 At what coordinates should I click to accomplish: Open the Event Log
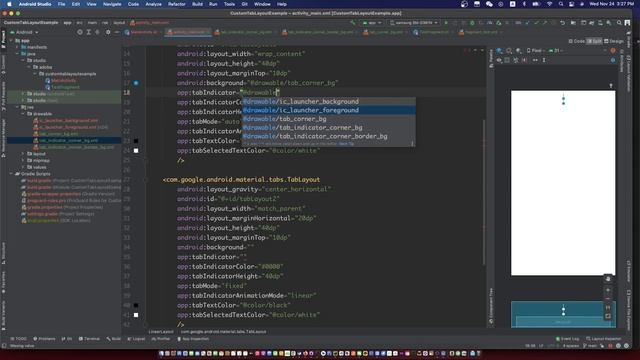pos(567,339)
